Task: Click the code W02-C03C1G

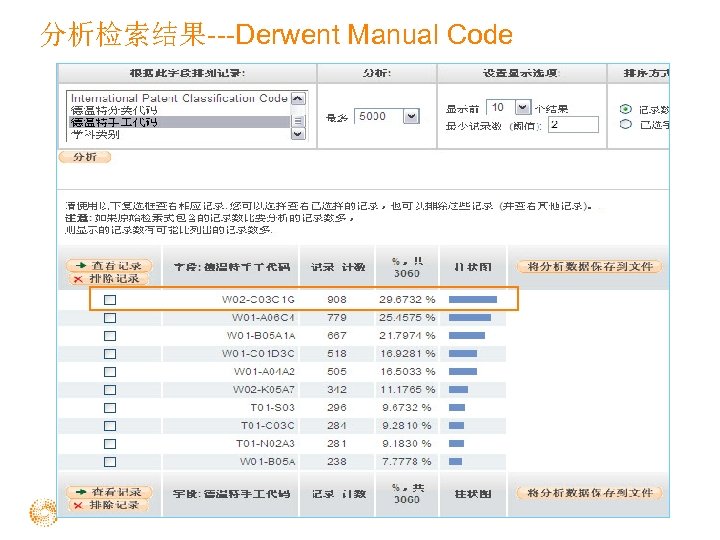Action: (258, 300)
